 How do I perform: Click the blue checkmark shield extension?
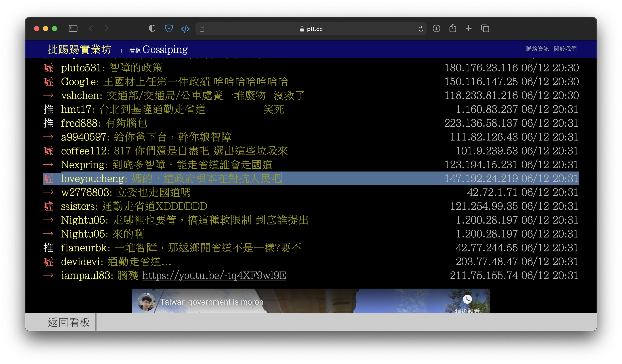point(169,29)
